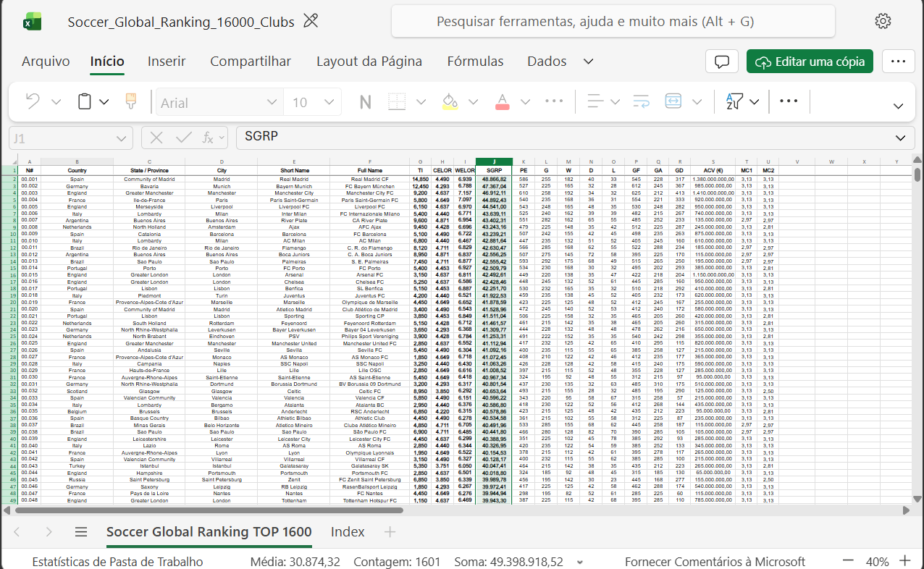Expand the formula bar chevron
Screen dimensions: 924x569
[900, 138]
